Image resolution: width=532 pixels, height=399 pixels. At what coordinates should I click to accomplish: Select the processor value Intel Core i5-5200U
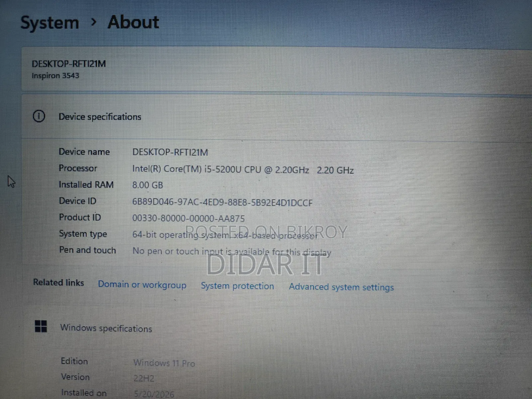(243, 170)
